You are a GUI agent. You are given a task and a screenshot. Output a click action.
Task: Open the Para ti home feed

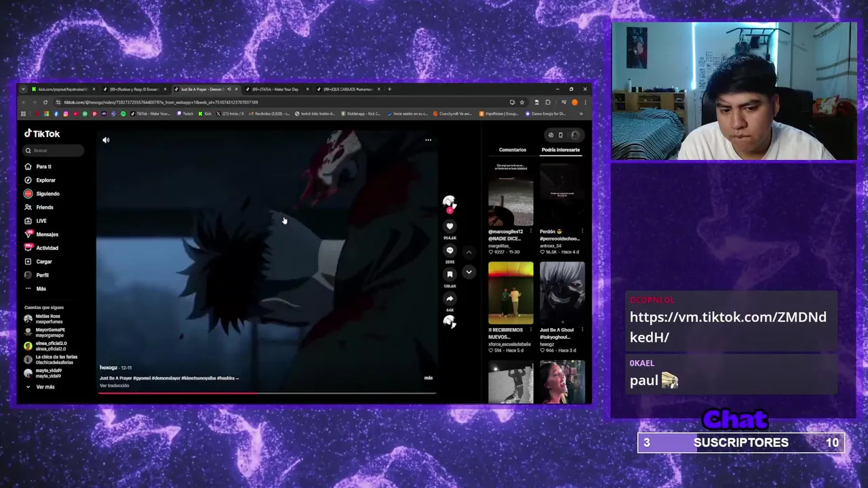(38, 167)
